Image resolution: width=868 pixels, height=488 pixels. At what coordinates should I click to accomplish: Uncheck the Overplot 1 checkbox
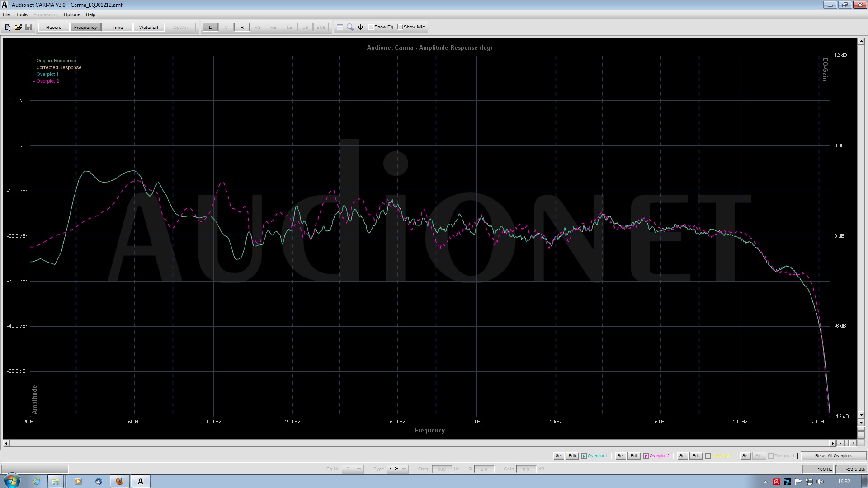(x=584, y=456)
